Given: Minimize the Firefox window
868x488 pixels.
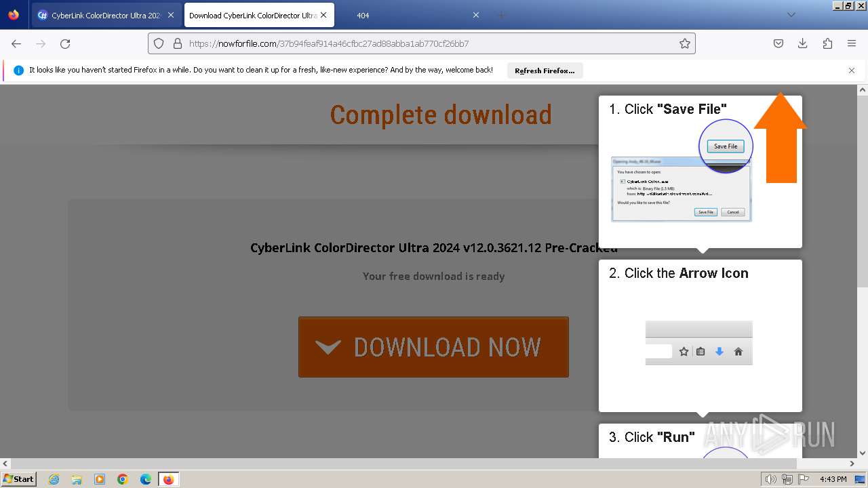Looking at the screenshot, I should (838, 5).
